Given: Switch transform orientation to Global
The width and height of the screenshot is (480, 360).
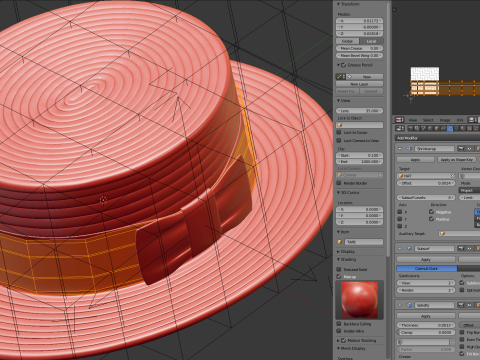Looking at the screenshot, I should [347, 41].
